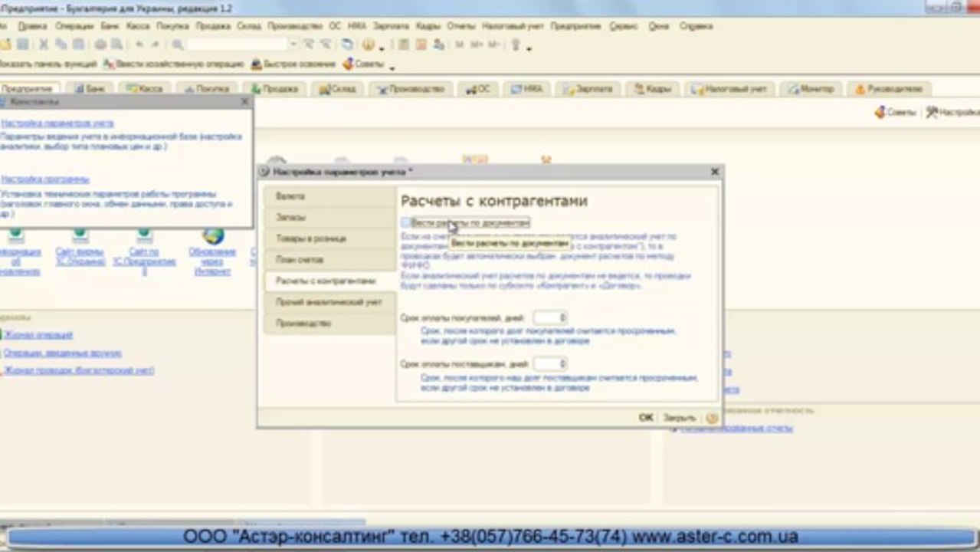Click OK in the settings dialog

[646, 418]
